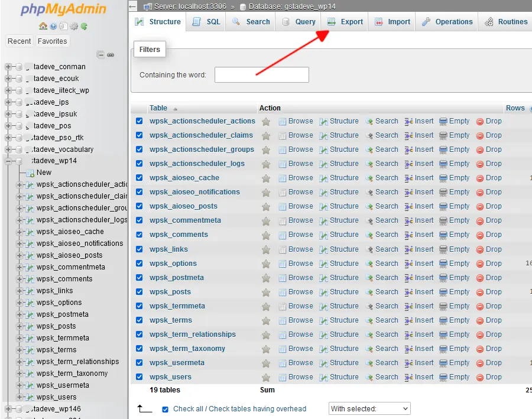Go to phpMyAdmin home via house icon
532x419 pixels.
(x=43, y=26)
